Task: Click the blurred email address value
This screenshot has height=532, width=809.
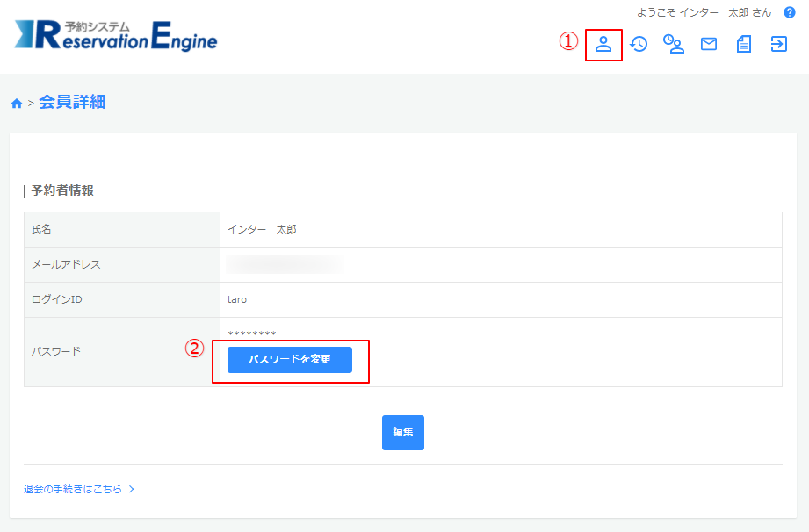Action: tap(284, 264)
